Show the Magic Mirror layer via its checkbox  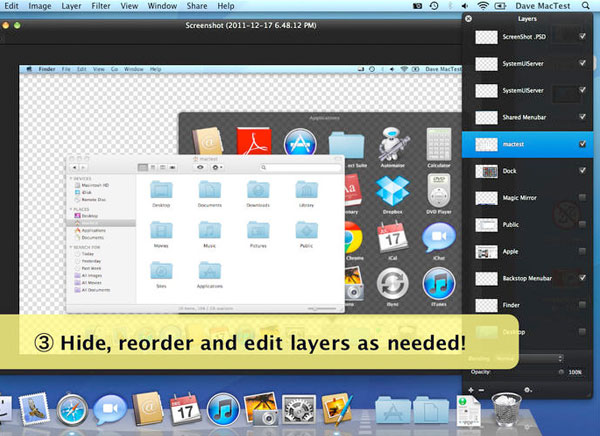582,198
